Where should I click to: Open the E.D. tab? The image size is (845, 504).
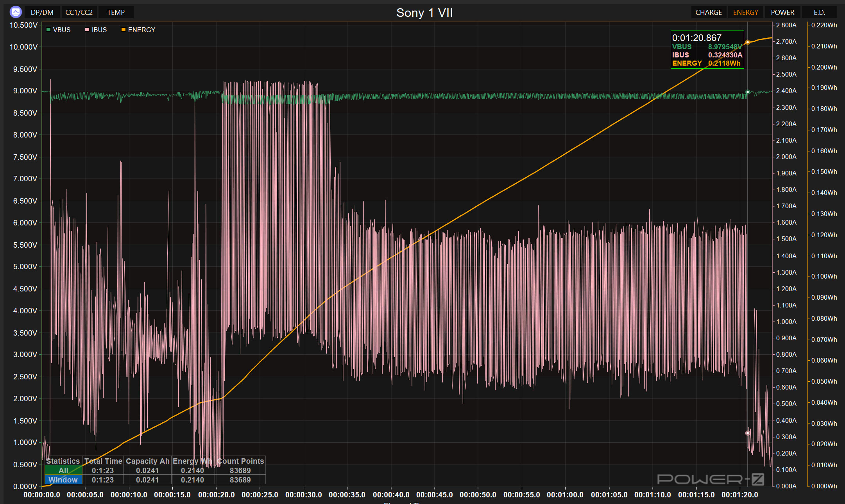[819, 13]
